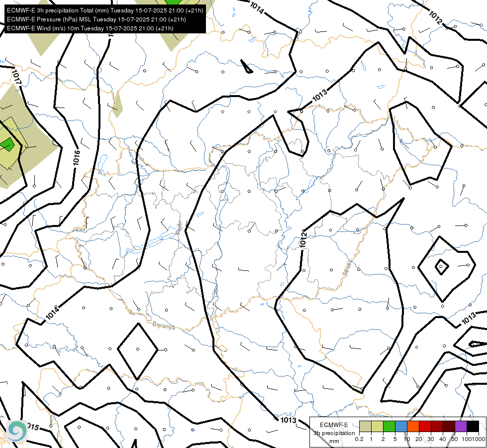
Task: Click the Baranya county label
Action: click(x=164, y=326)
